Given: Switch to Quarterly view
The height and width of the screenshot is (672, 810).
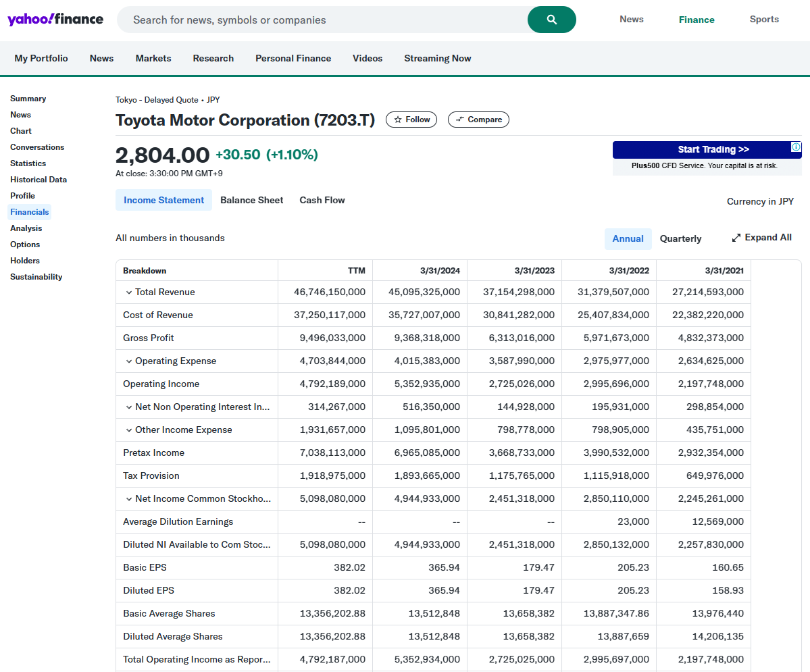Looking at the screenshot, I should (x=680, y=238).
